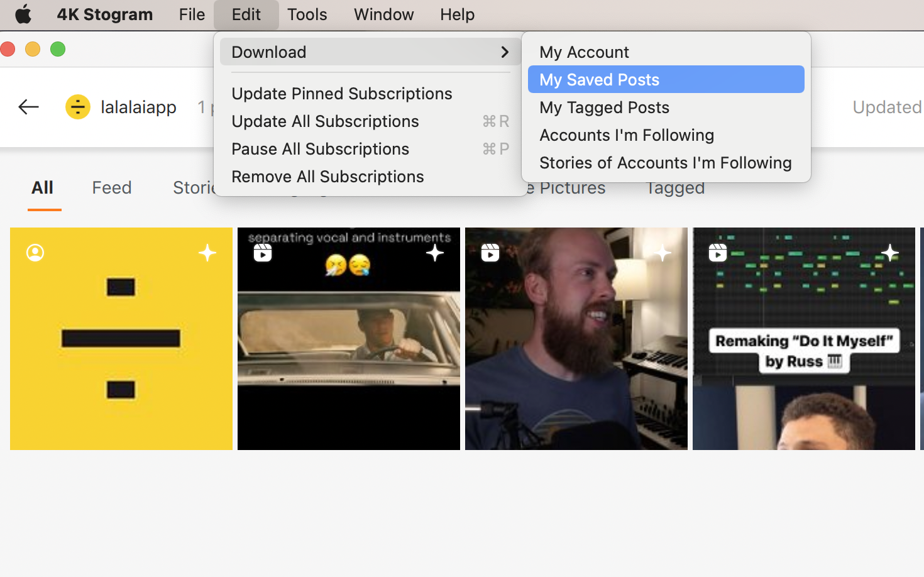Open the Tools menu
This screenshot has height=577, width=924.
pyautogui.click(x=307, y=14)
